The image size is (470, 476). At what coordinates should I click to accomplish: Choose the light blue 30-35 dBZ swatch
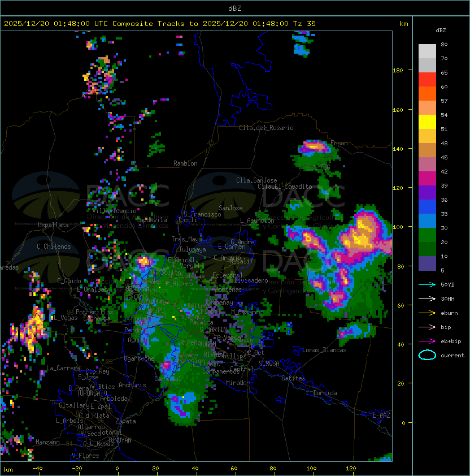pyautogui.click(x=427, y=220)
